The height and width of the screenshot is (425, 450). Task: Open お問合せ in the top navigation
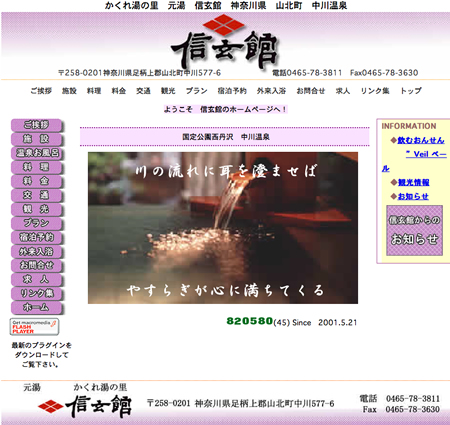click(x=311, y=91)
